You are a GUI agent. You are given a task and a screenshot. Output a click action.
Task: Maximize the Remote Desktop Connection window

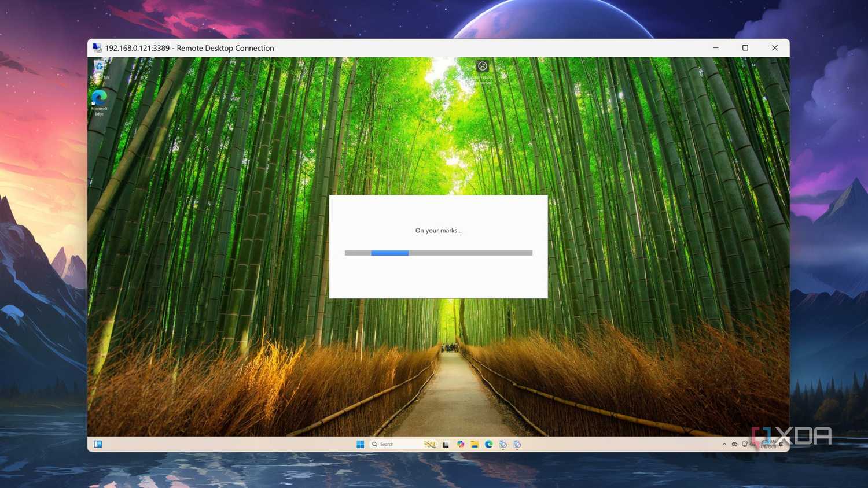(x=745, y=47)
